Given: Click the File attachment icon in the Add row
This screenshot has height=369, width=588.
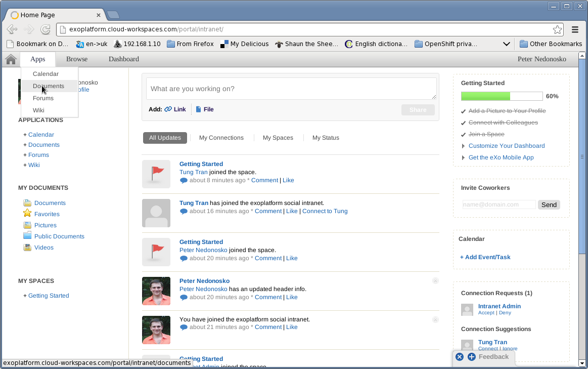Looking at the screenshot, I should tap(198, 109).
